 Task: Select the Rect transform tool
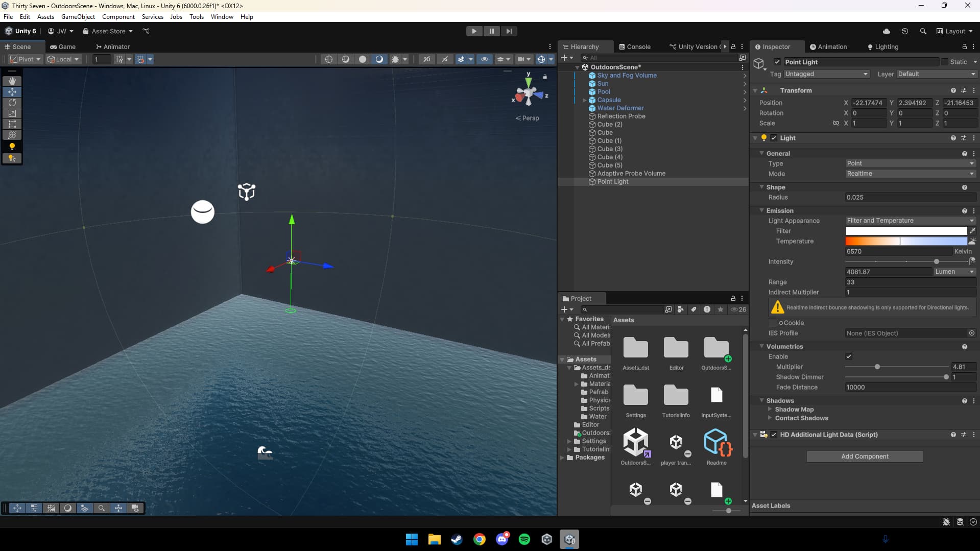pyautogui.click(x=12, y=124)
